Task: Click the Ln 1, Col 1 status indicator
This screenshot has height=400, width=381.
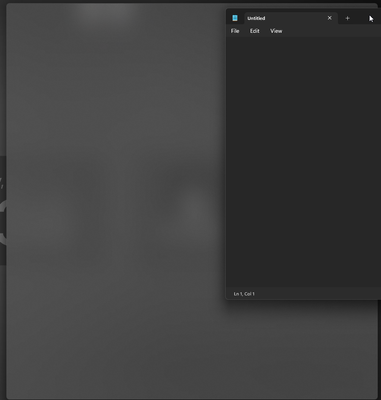Action: click(244, 294)
